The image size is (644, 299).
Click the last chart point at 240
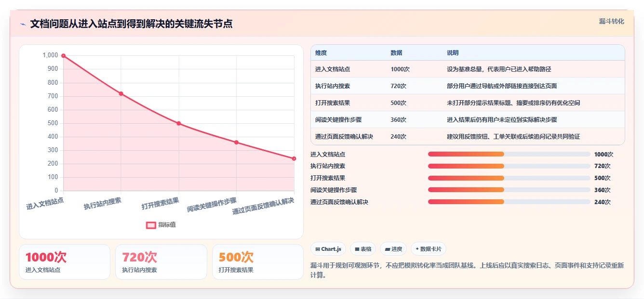tap(294, 158)
